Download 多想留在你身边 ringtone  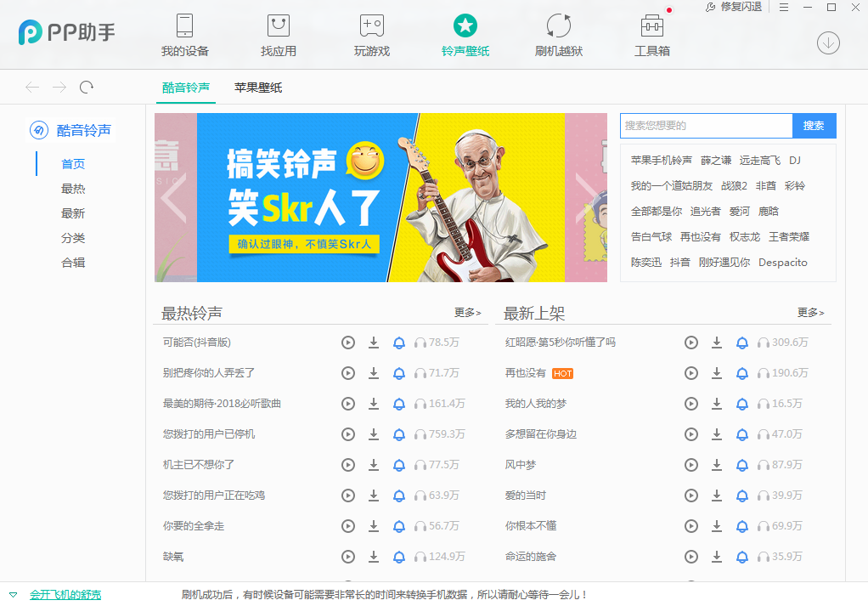click(x=717, y=434)
